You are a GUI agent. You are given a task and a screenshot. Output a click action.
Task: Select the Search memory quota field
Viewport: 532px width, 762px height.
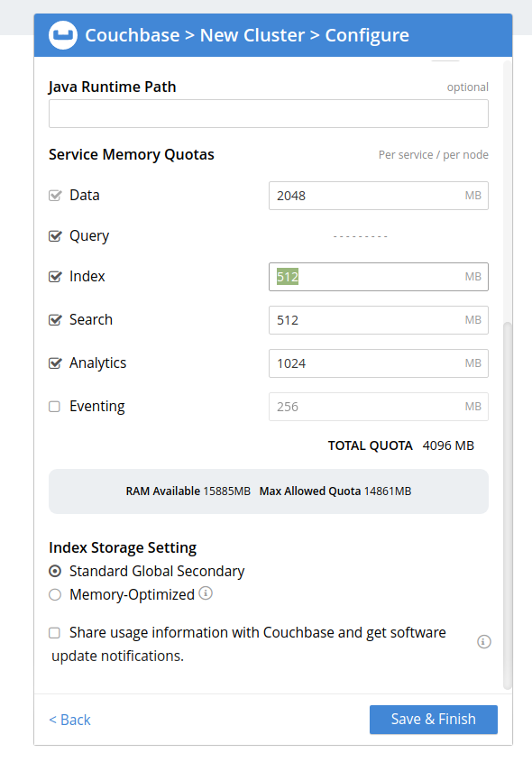point(379,320)
